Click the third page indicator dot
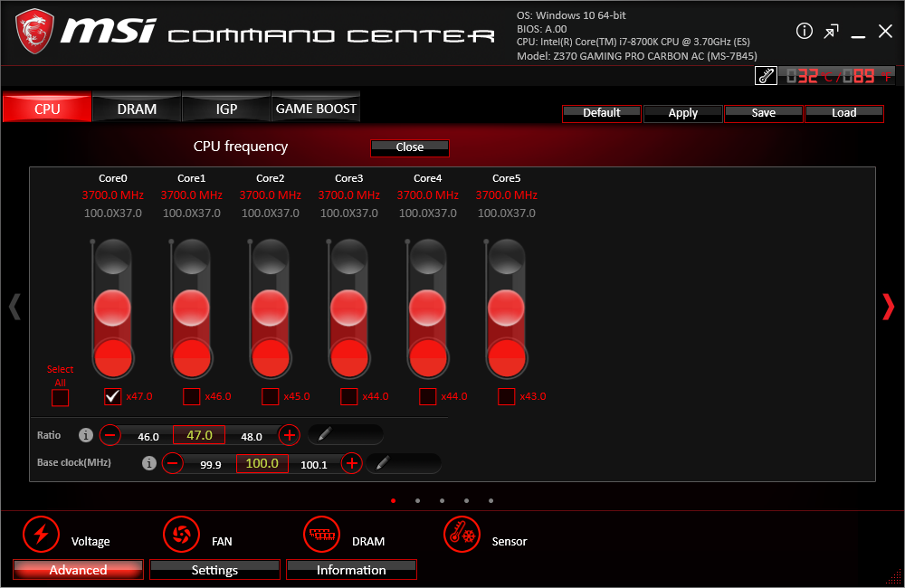This screenshot has height=588, width=905. coord(443,501)
